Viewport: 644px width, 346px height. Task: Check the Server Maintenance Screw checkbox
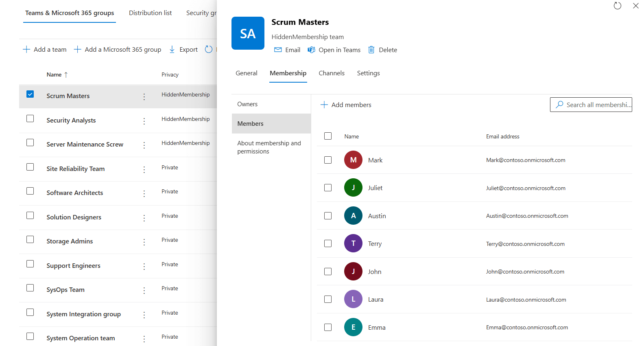pyautogui.click(x=30, y=142)
